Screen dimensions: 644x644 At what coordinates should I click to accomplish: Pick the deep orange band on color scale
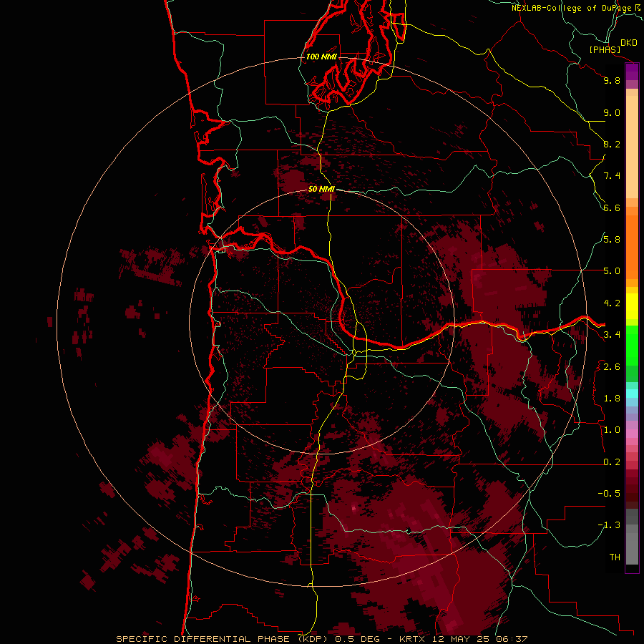(x=632, y=247)
